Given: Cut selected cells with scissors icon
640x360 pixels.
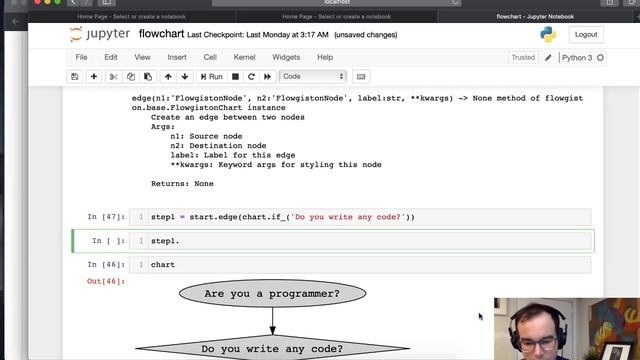Looking at the screenshot, I should click(113, 77).
